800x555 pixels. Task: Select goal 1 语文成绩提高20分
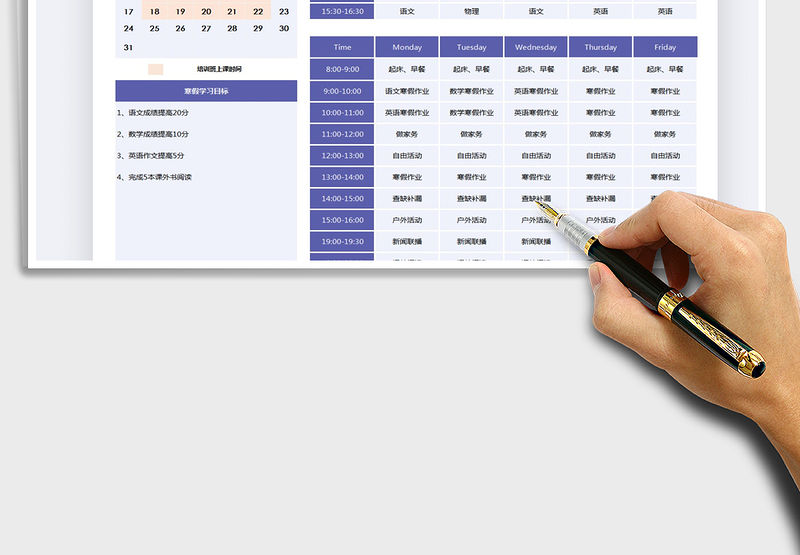tap(153, 112)
